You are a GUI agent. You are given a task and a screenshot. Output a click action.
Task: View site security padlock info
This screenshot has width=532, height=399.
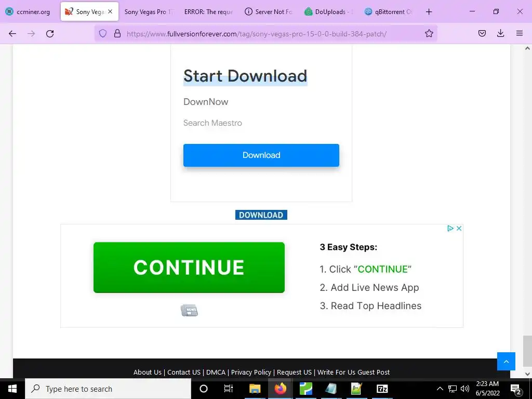(x=117, y=33)
